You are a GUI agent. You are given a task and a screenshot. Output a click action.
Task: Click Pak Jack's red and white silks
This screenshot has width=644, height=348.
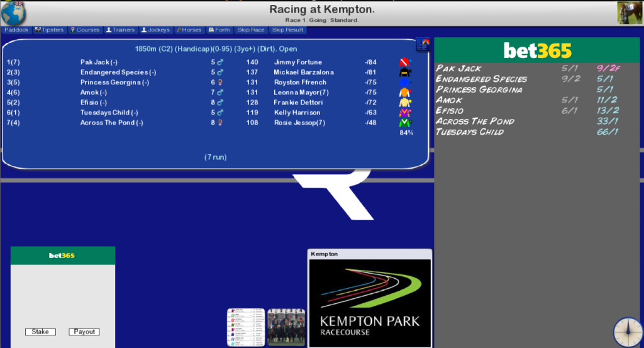(405, 62)
